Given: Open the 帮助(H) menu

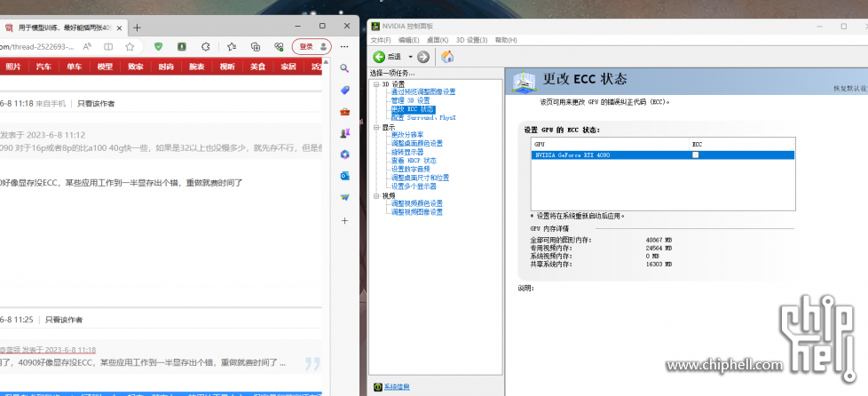Looking at the screenshot, I should [x=506, y=40].
